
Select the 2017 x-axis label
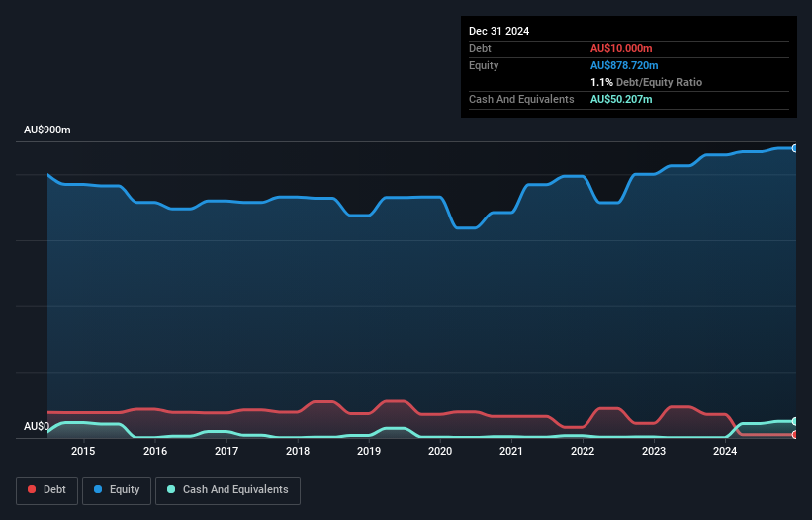226,452
